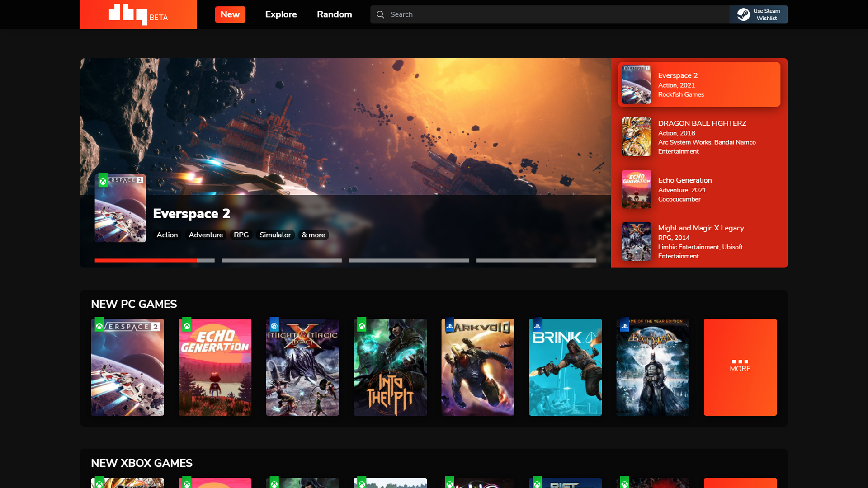Select Might and Magic X Legacy entry

[699, 242]
